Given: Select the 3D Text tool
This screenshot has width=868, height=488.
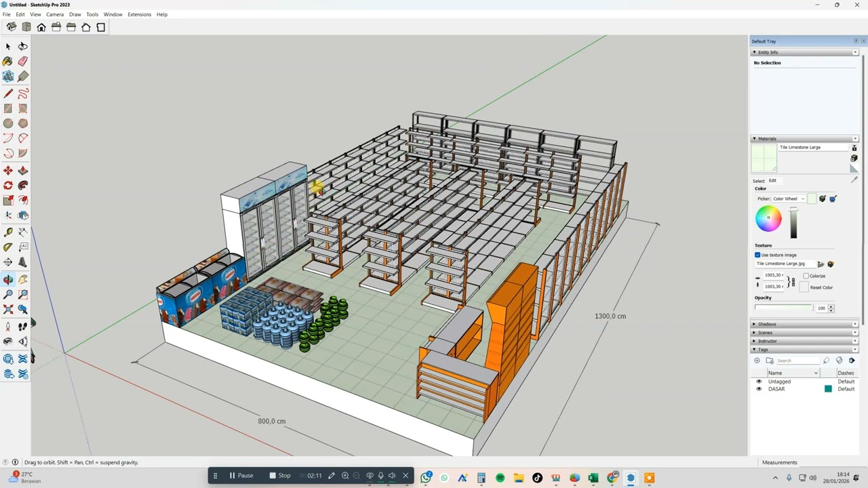Looking at the screenshot, I should (x=23, y=262).
